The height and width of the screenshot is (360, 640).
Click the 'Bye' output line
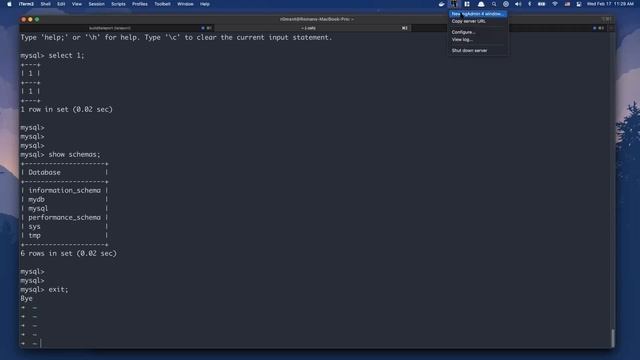click(27, 298)
